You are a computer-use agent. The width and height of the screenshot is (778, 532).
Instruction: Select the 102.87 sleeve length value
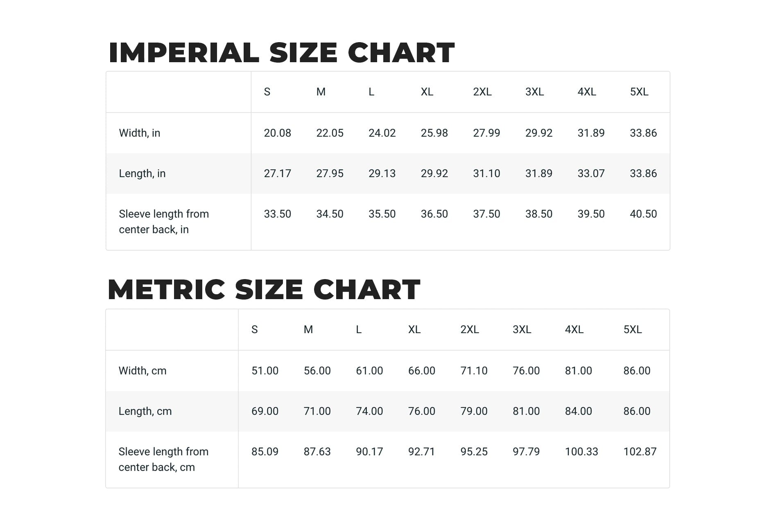pos(640,452)
